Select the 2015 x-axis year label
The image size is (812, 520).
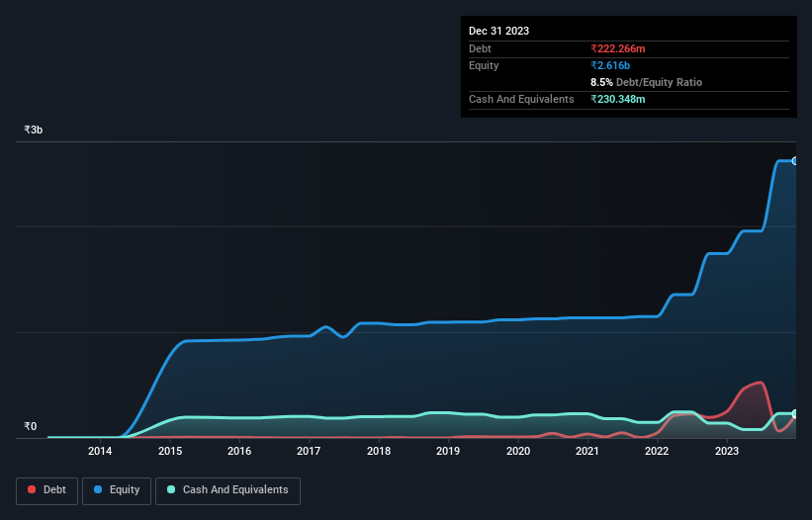170,451
